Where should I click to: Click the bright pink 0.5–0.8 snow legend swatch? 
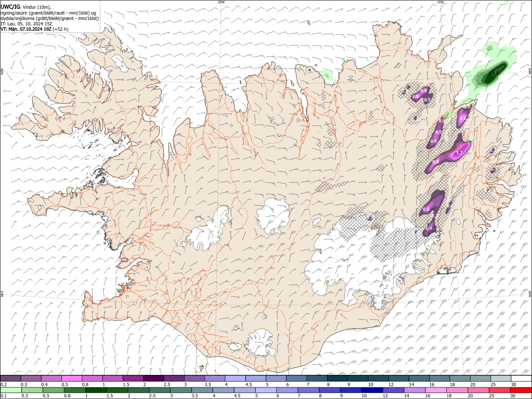tap(72, 379)
